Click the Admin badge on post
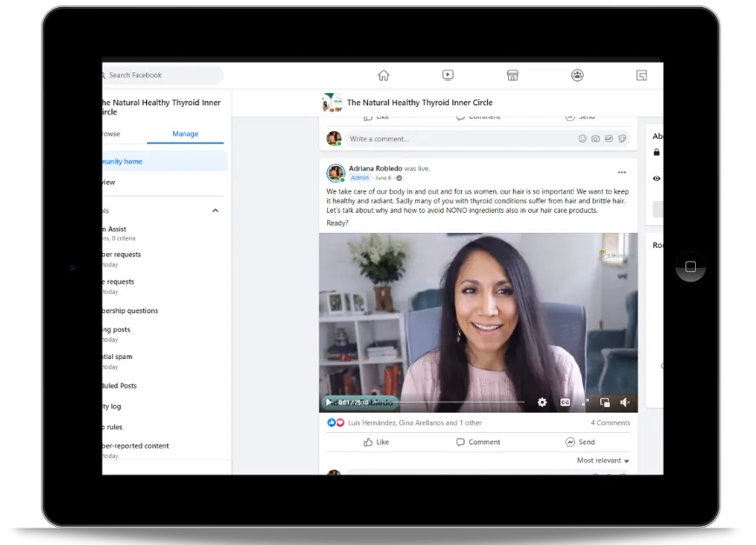 [359, 178]
